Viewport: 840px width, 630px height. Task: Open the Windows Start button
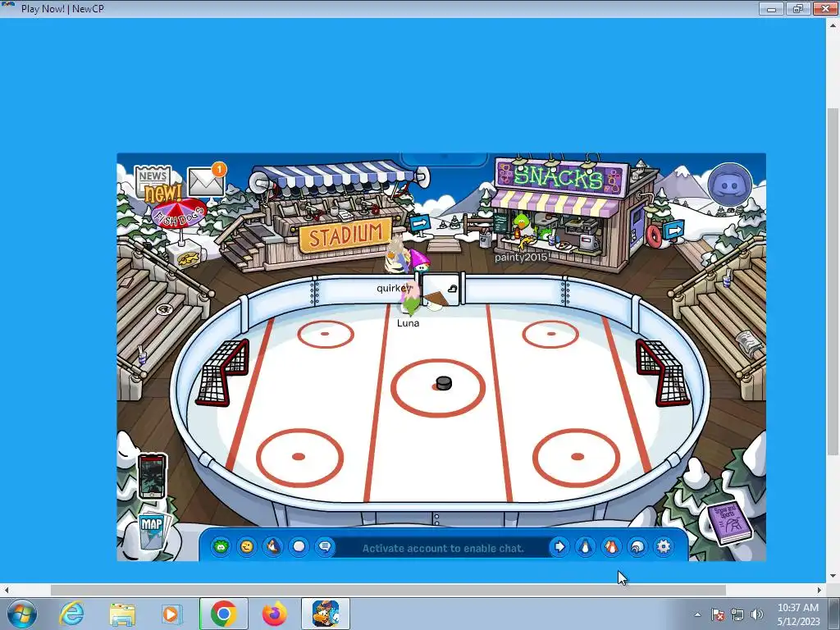pos(21,614)
